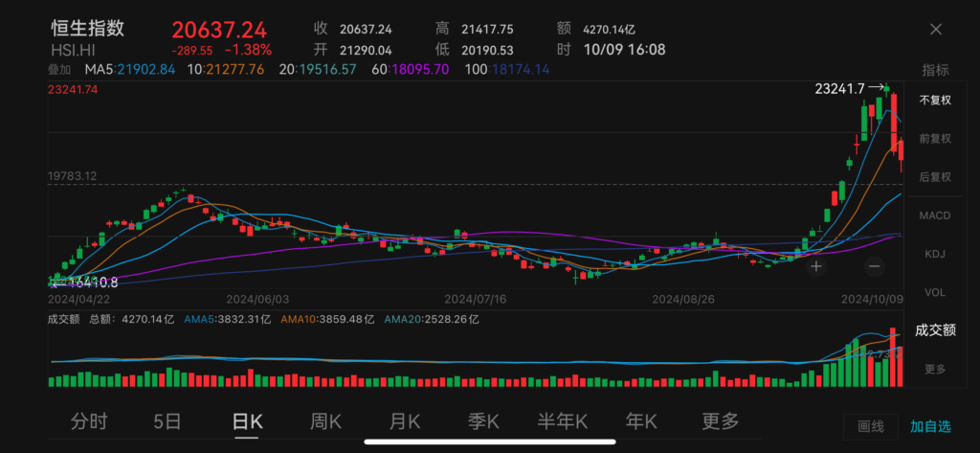This screenshot has height=453, width=980.
Task: Click the 恒生指数 index title
Action: pos(88,29)
